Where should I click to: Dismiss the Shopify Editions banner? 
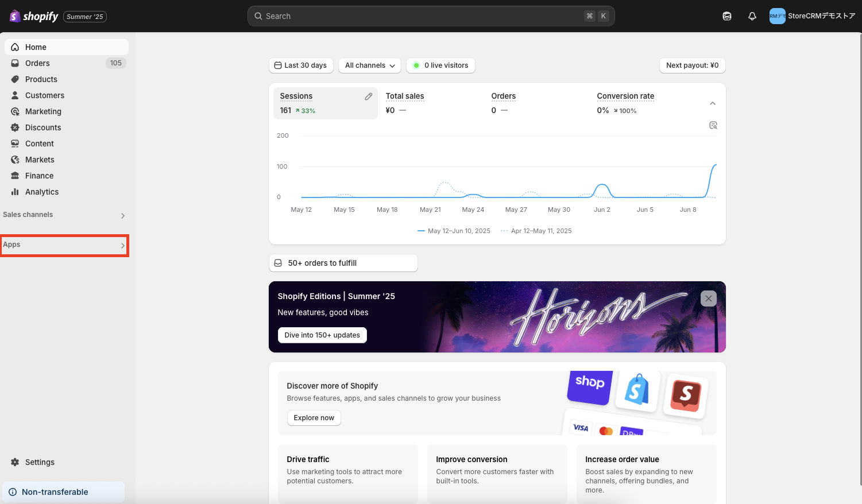(709, 298)
